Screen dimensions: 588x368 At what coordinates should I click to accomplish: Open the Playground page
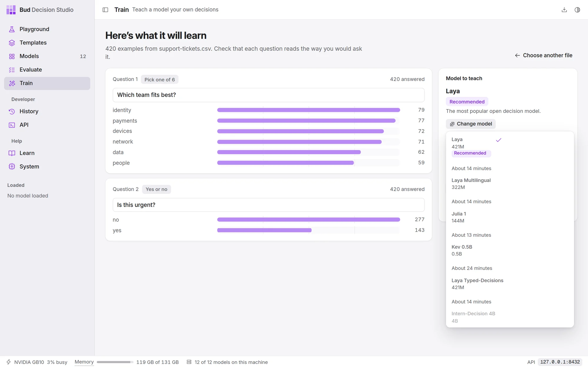[x=47, y=29]
